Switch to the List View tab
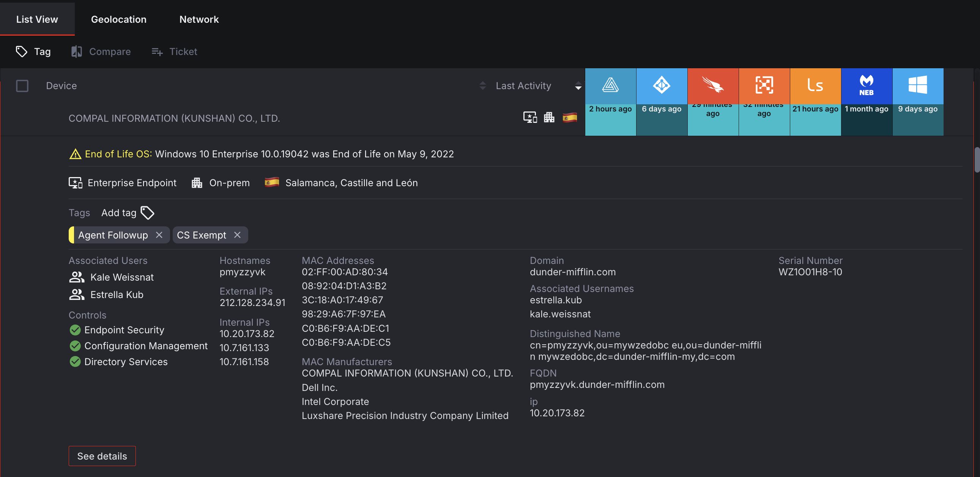 [x=37, y=19]
